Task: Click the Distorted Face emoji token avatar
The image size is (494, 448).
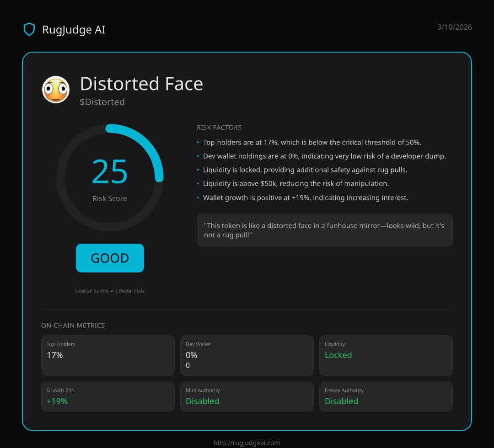Action: pyautogui.click(x=56, y=90)
